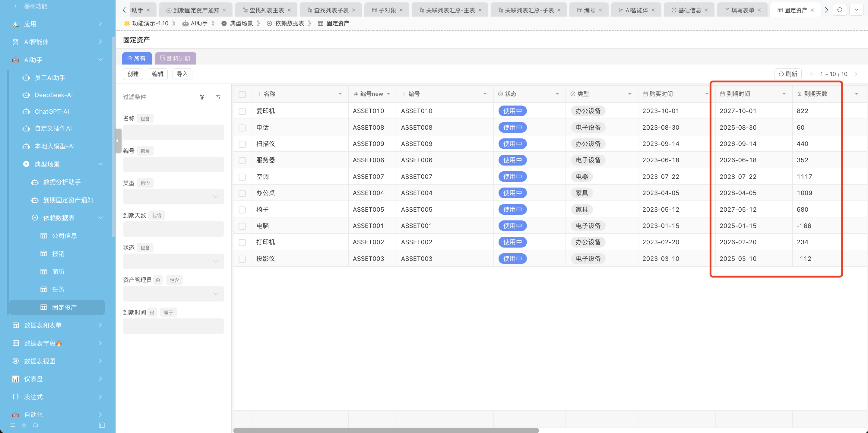
Task: Click the collapse sidebar handle arrow
Action: coord(118,141)
